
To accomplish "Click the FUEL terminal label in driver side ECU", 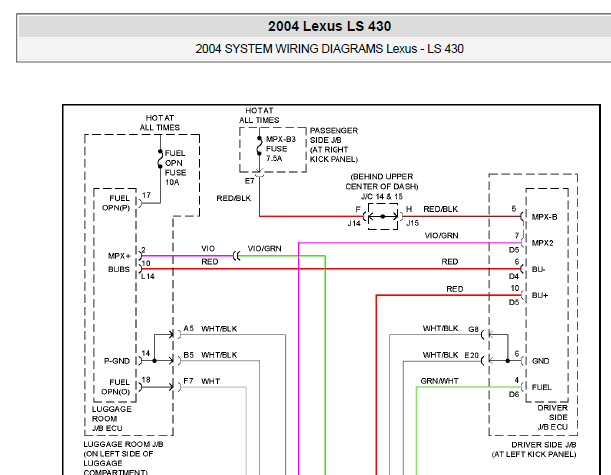I will [542, 387].
